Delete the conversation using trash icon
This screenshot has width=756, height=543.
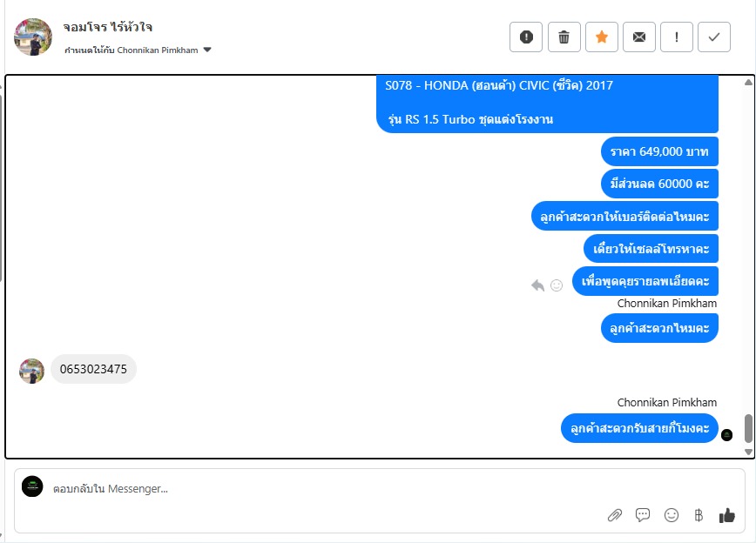tap(564, 37)
